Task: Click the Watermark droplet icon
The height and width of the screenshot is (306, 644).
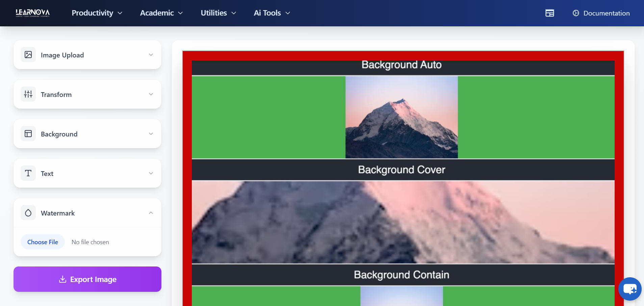Action: (x=28, y=212)
